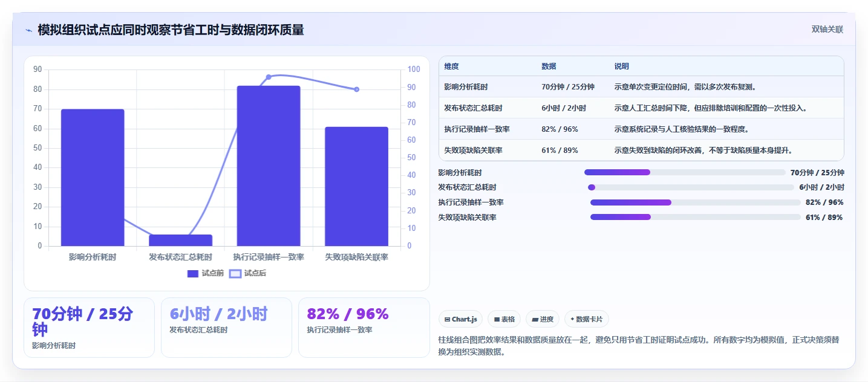Viewport: 868px width, 382px height.
Task: Open the 70分钟 / 25分钟 data card
Action: pyautogui.click(x=89, y=328)
